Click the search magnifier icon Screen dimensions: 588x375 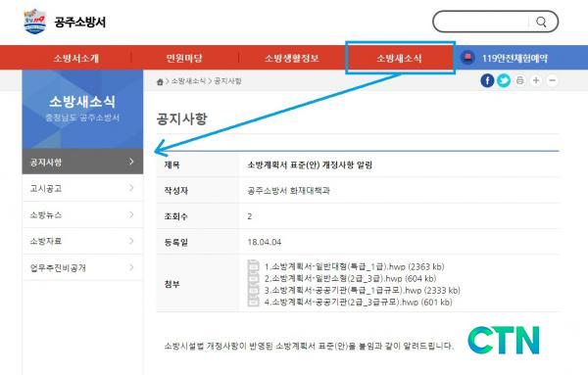point(541,22)
